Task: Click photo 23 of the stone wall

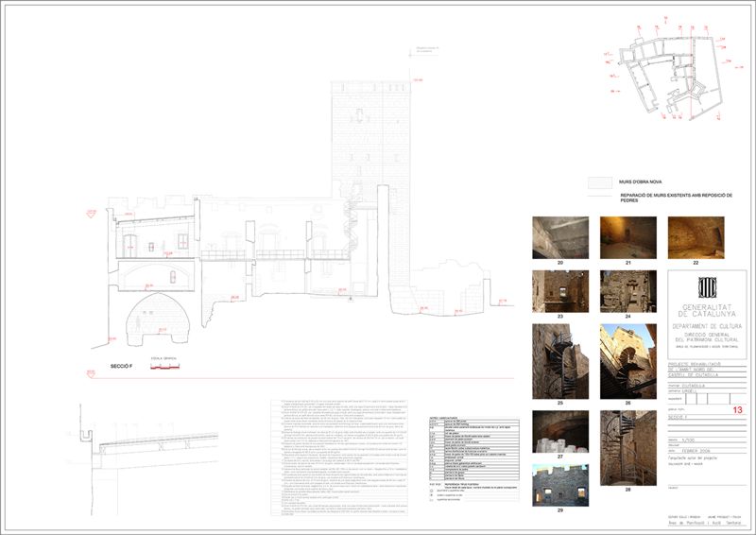Action: (560, 290)
